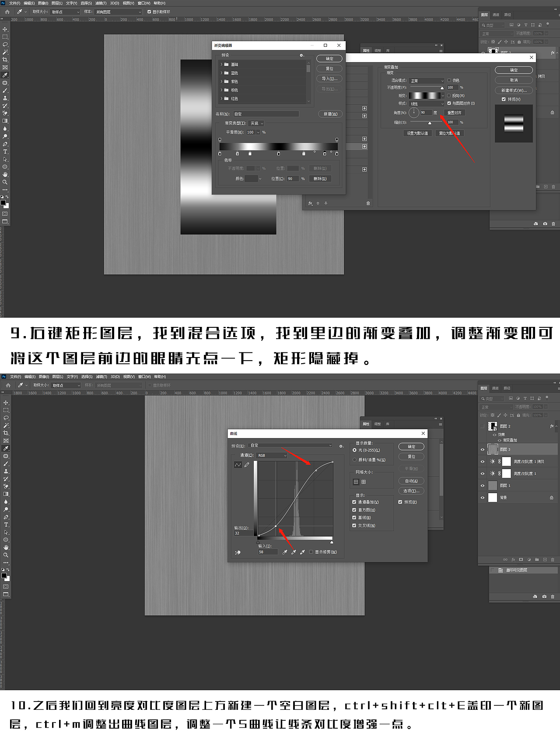Open the 混合模式 dropdown showing 正常
This screenshot has width=560, height=747.
coord(427,81)
